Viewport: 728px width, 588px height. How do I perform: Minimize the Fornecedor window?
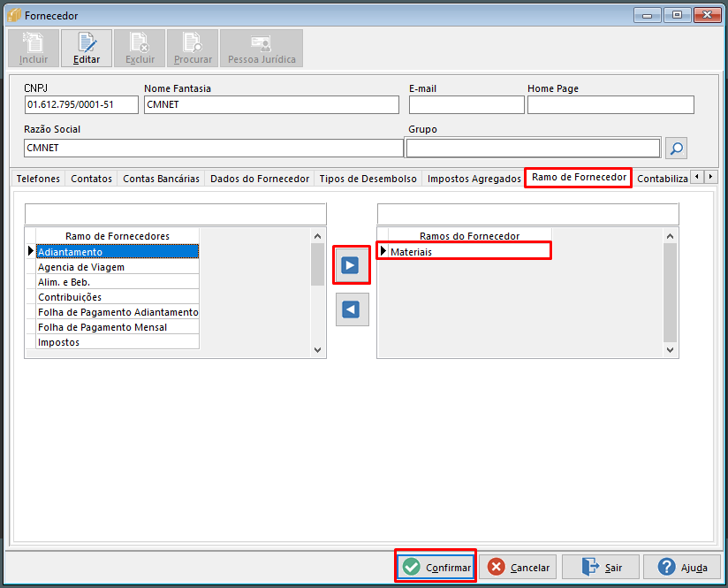pyautogui.click(x=647, y=15)
